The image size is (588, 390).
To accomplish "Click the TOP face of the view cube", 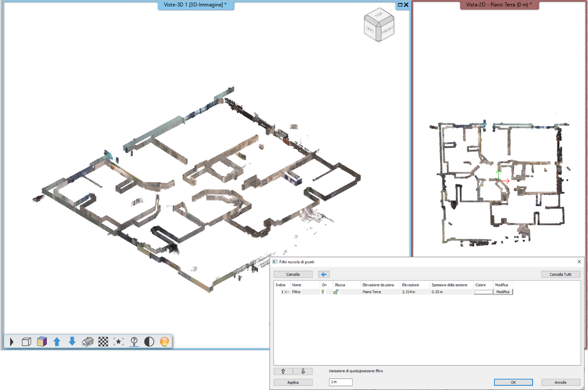I will 379,15.
